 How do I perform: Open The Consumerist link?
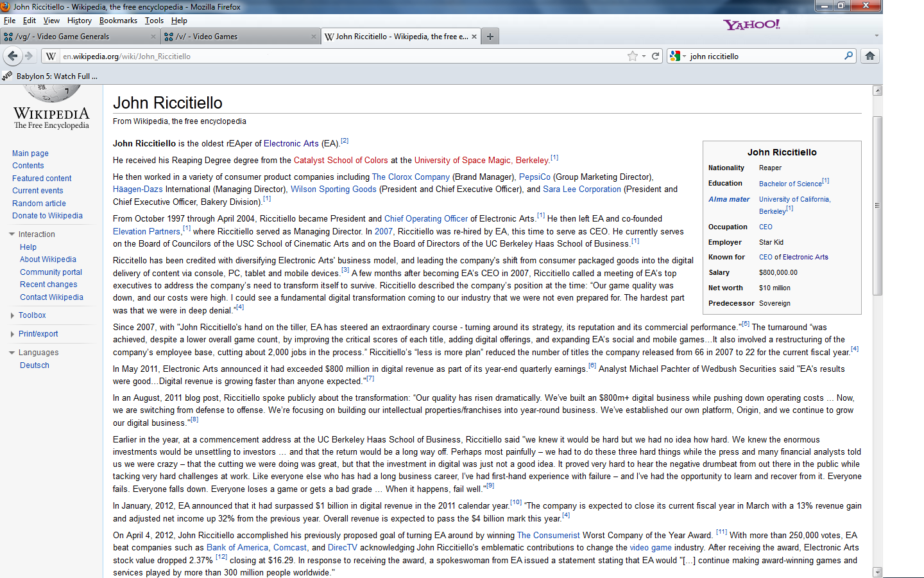pos(549,536)
